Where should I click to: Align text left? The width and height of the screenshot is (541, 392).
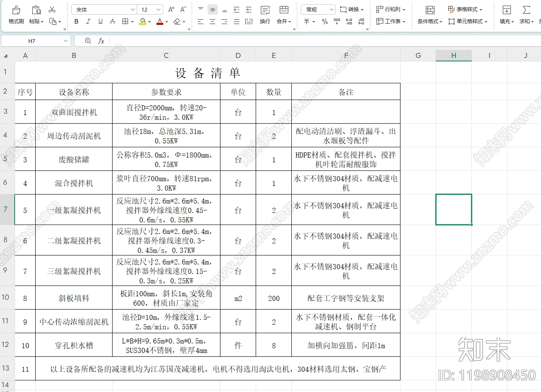(x=200, y=21)
